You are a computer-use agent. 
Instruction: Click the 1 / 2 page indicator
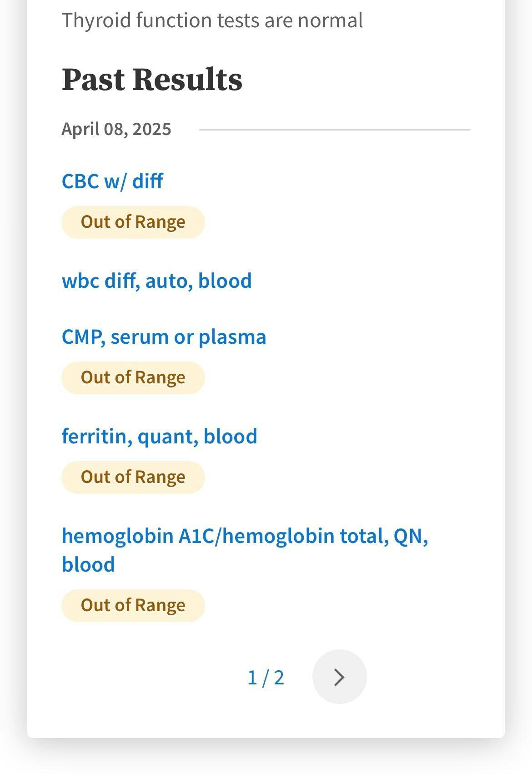click(x=266, y=678)
